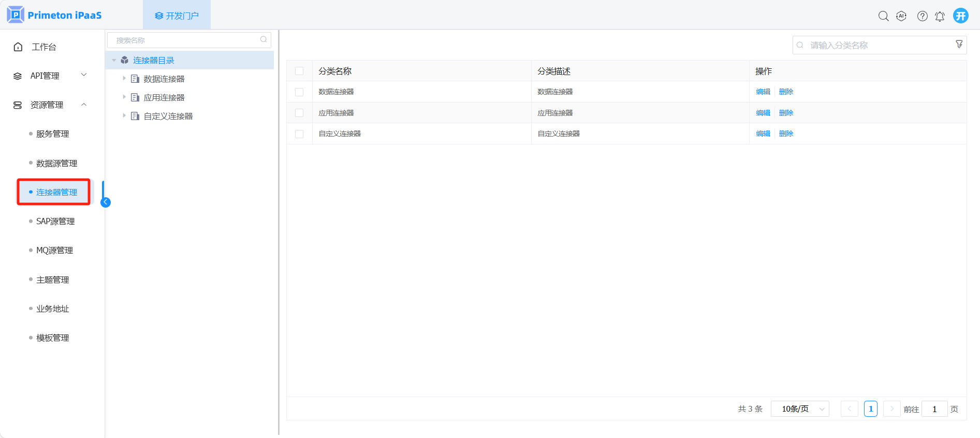Select page 1 in pagination
This screenshot has width=980, height=438.
tap(871, 408)
